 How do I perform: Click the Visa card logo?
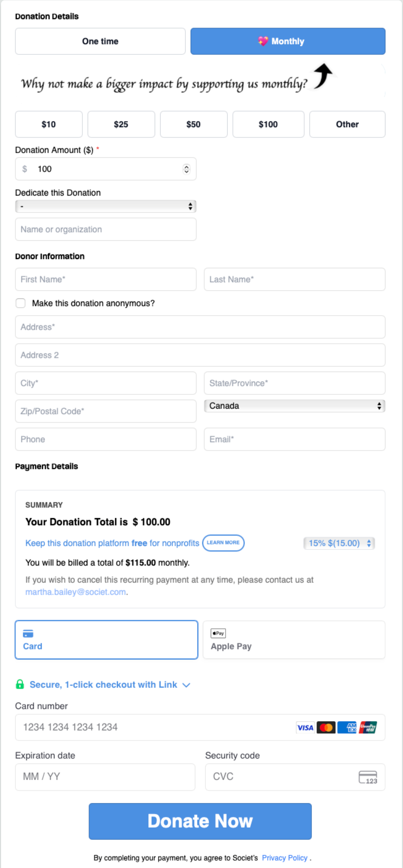305,727
